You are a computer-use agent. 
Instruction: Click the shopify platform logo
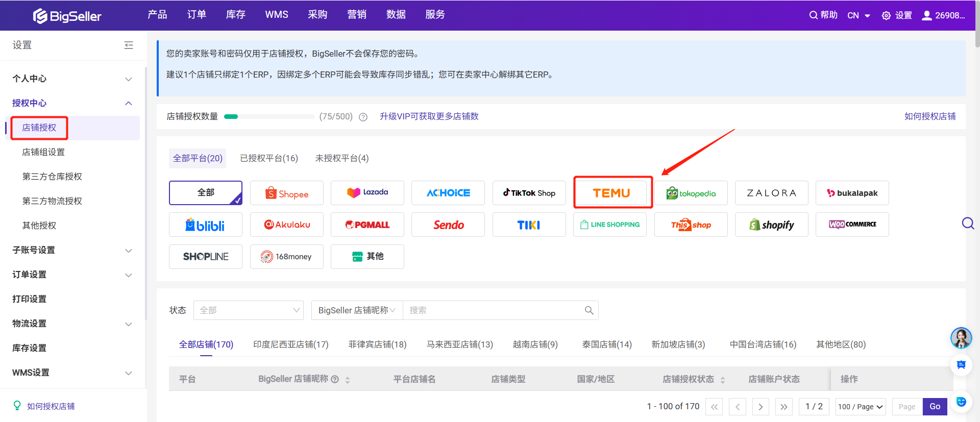click(771, 225)
